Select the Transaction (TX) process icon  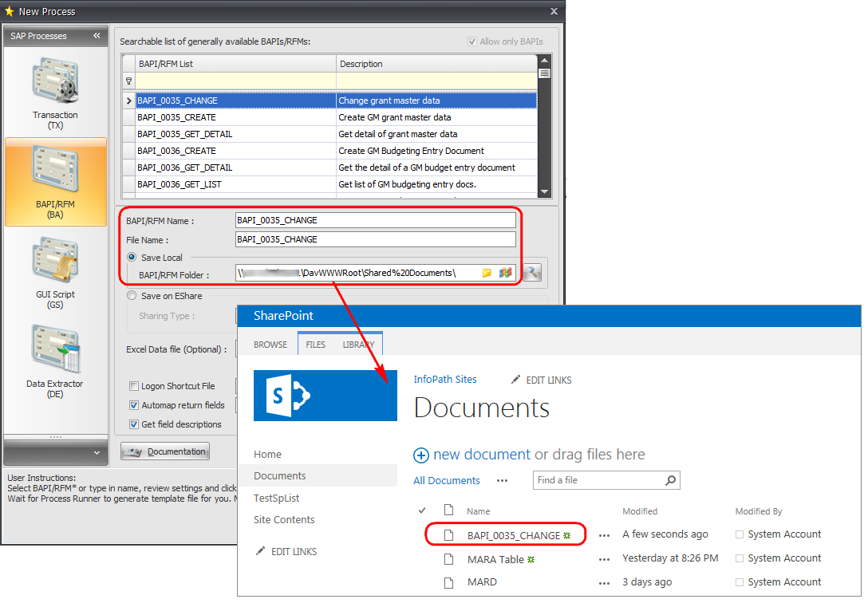55,84
